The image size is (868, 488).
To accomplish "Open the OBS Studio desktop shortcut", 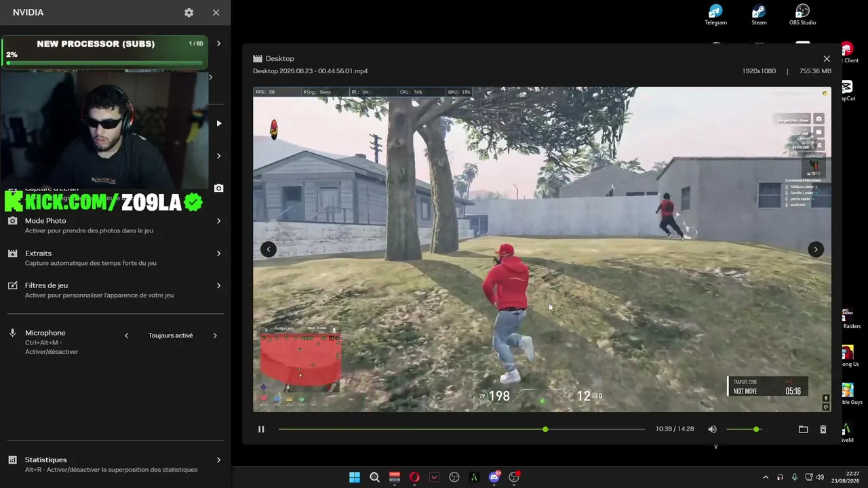I will click(802, 15).
